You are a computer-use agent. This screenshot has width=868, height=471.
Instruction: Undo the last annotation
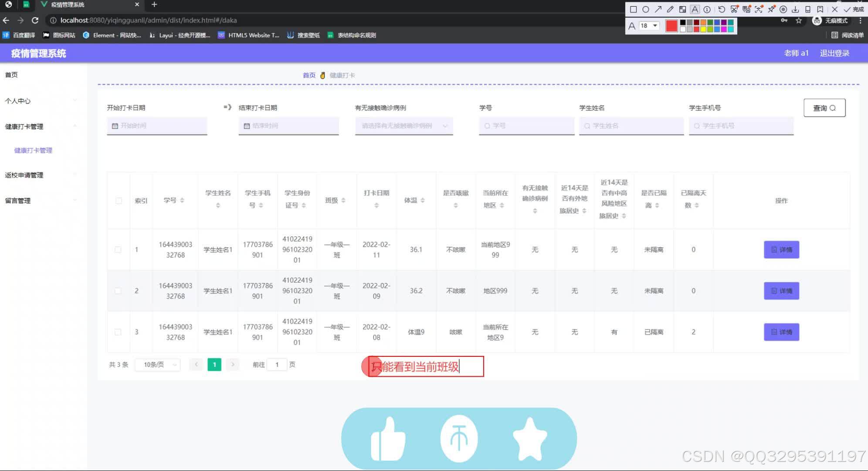(722, 9)
